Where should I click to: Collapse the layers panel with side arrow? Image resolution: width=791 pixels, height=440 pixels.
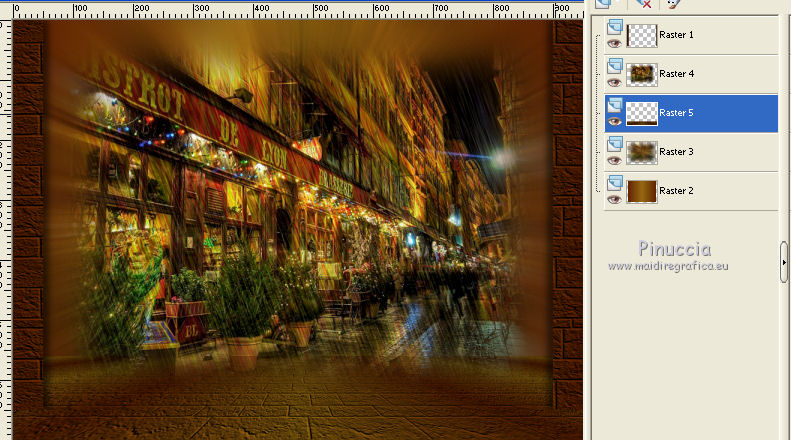785,262
